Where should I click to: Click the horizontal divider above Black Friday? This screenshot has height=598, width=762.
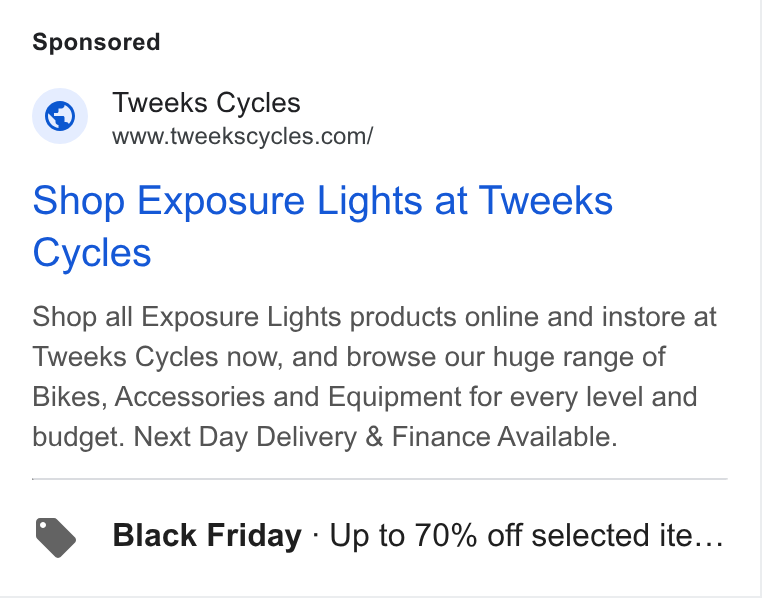380,479
